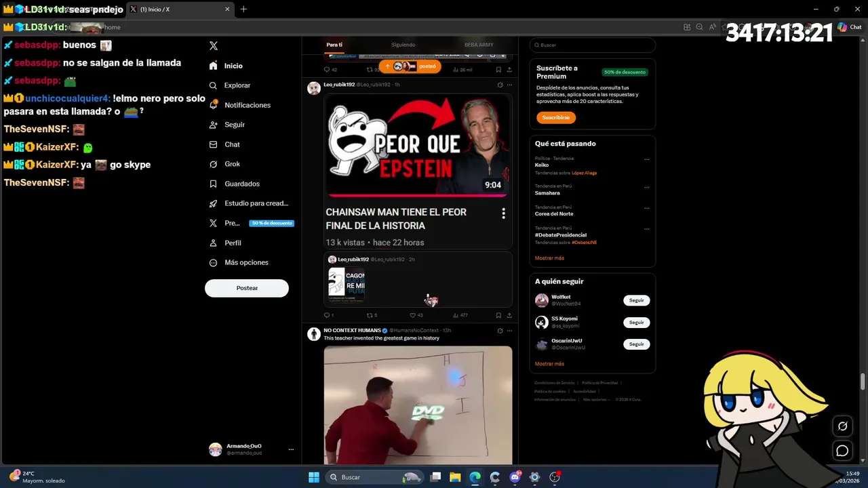Follow SS Koyomi with the Seguir button
The image size is (868, 488).
pos(637,323)
